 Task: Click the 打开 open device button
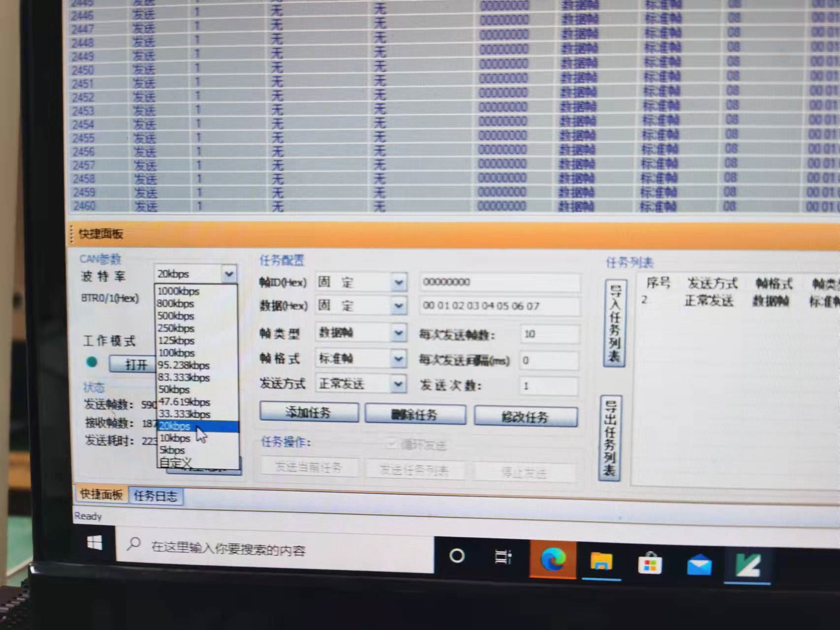tap(133, 365)
